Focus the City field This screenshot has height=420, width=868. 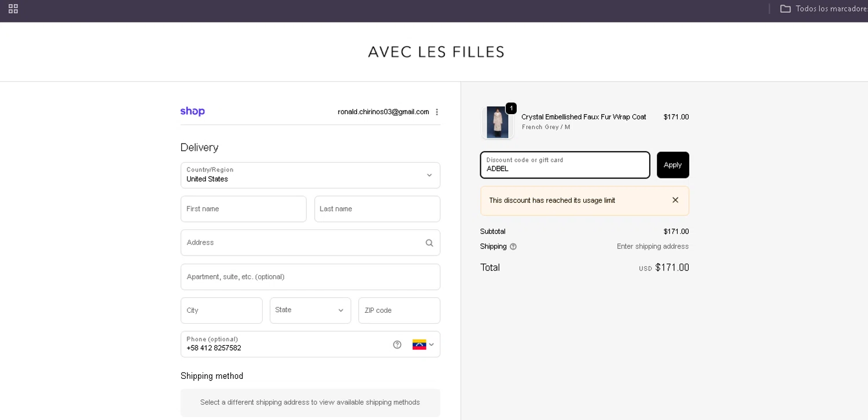point(222,311)
